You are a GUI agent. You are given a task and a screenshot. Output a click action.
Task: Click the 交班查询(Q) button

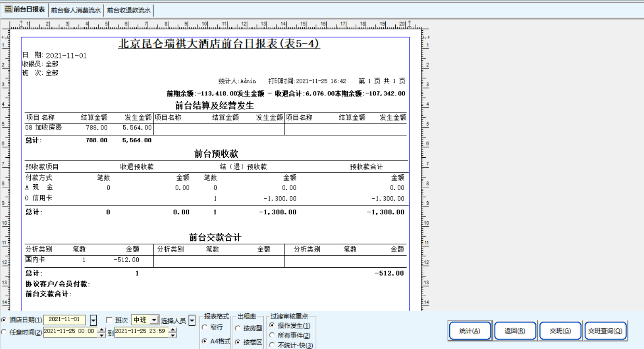coord(605,331)
